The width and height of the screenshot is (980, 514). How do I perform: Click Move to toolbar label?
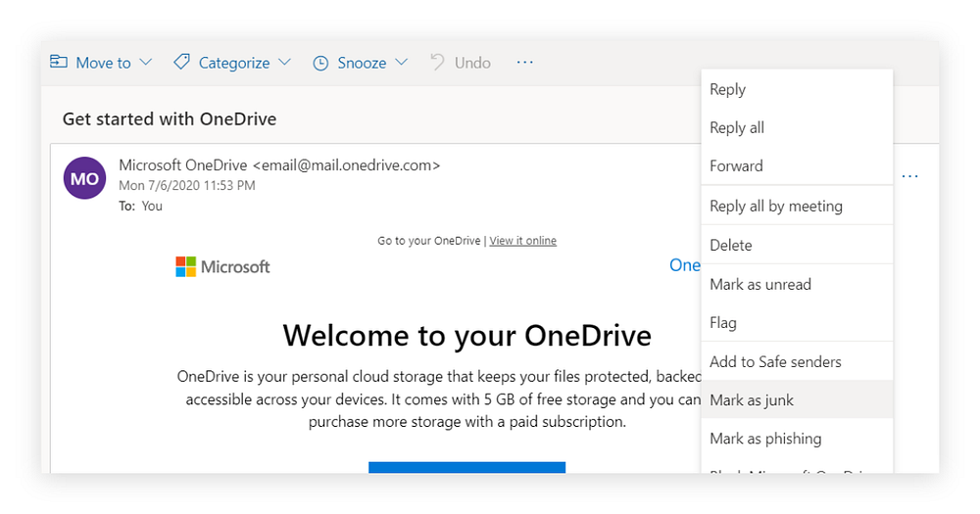pyautogui.click(x=103, y=63)
